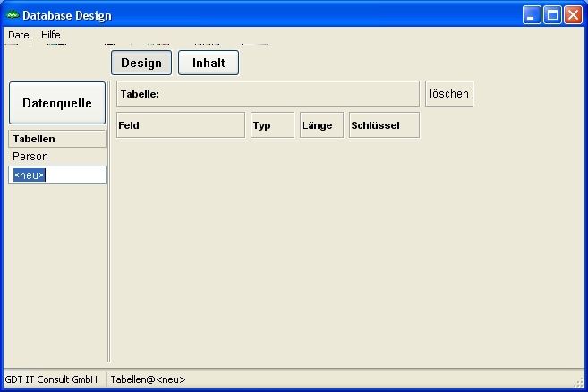
Task: Open the Datei menu
Action: point(19,35)
